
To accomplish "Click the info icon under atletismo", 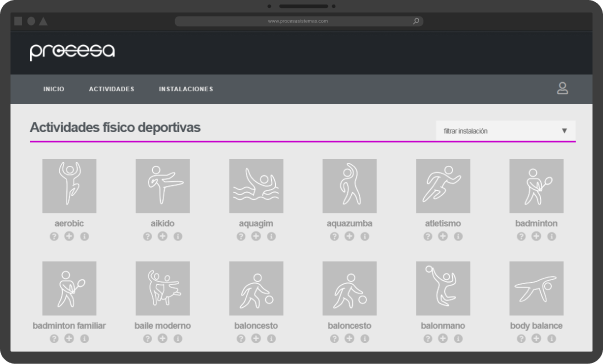I will [x=458, y=236].
